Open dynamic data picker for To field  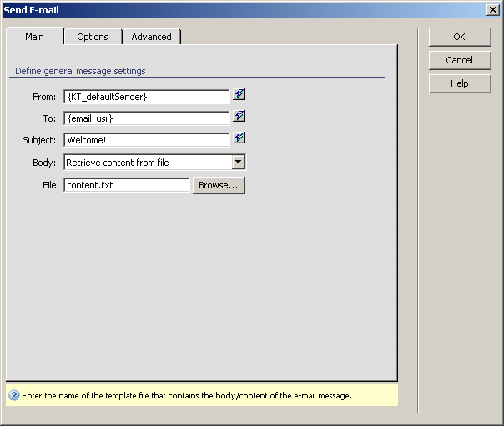pos(239,118)
